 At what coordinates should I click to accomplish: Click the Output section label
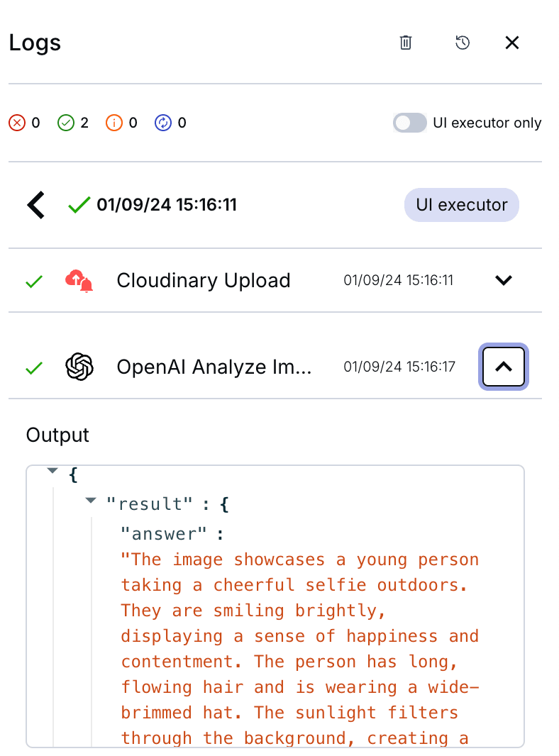(x=57, y=435)
